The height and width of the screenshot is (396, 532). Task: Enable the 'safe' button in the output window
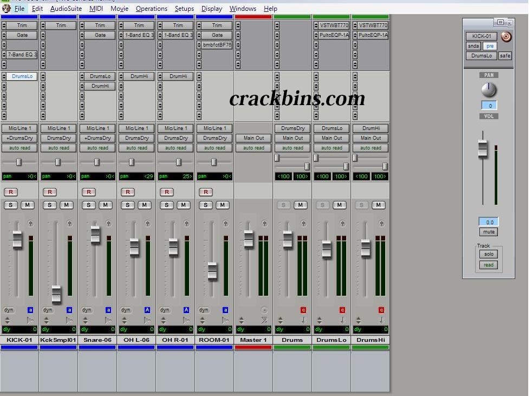(505, 56)
